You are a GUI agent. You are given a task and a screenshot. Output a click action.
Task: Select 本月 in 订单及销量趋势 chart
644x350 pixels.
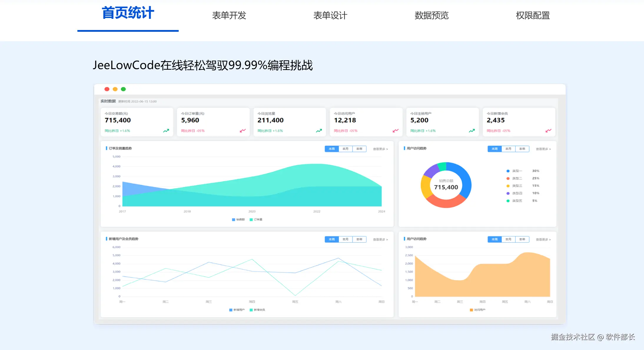tap(346, 149)
